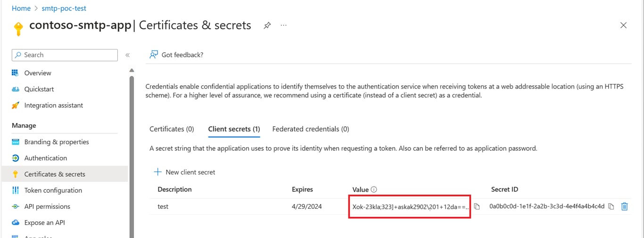The image size is (644, 238).
Task: Copy the client secret value
Action: (x=477, y=206)
